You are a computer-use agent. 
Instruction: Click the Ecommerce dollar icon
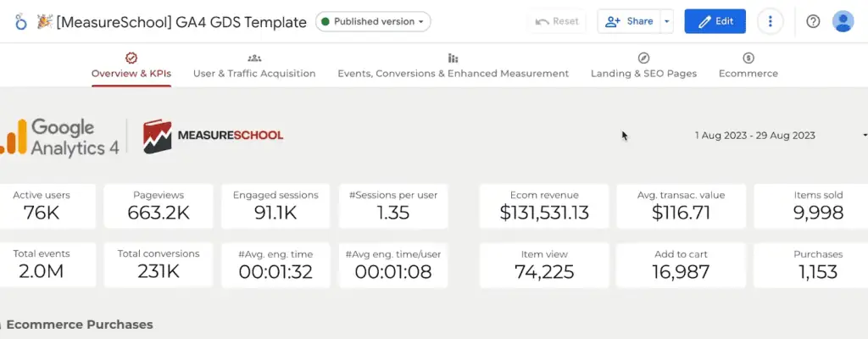(x=748, y=58)
